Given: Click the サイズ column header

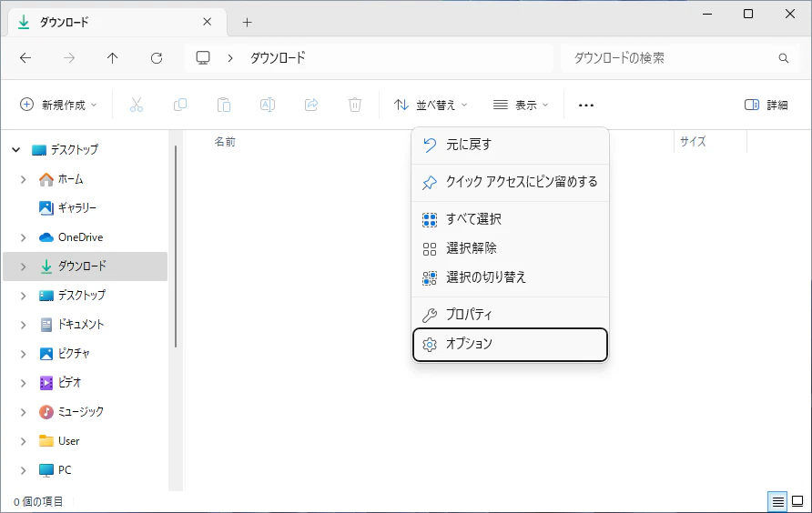Looking at the screenshot, I should pos(693,141).
